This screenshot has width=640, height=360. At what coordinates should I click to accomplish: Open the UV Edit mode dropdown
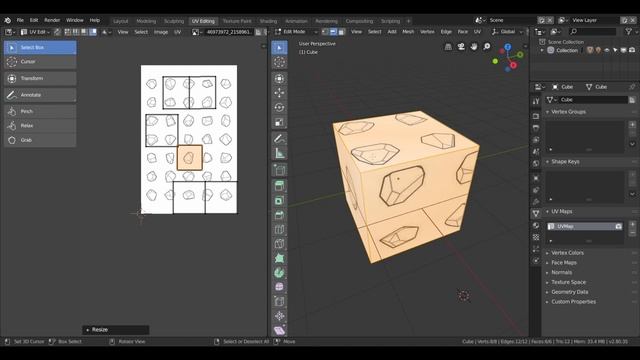35,32
